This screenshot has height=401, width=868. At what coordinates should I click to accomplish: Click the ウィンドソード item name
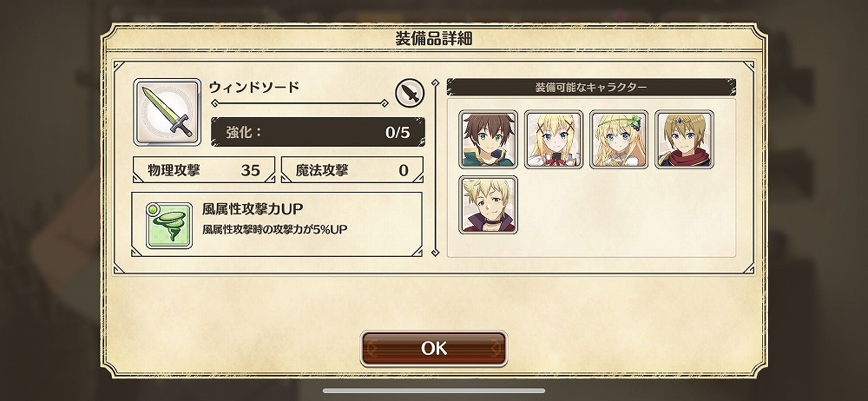pos(254,87)
